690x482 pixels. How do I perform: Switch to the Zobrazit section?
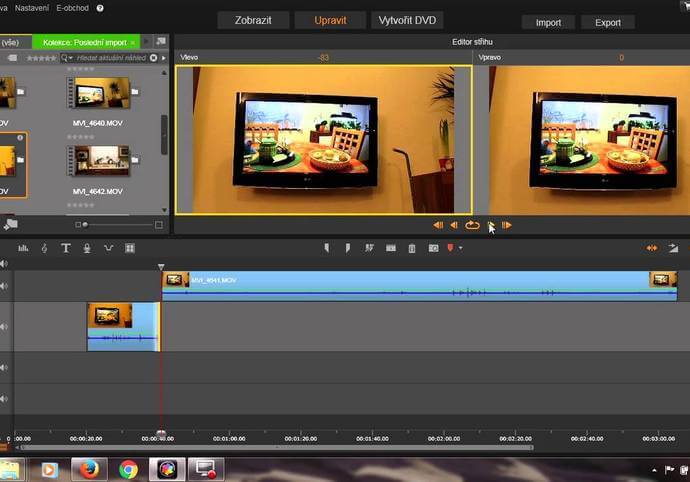253,20
